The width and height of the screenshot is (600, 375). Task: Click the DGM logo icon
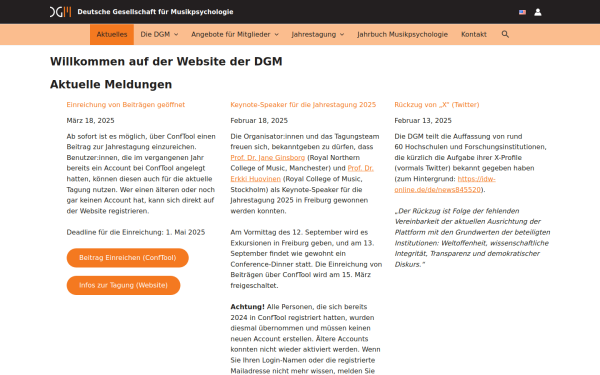point(60,12)
